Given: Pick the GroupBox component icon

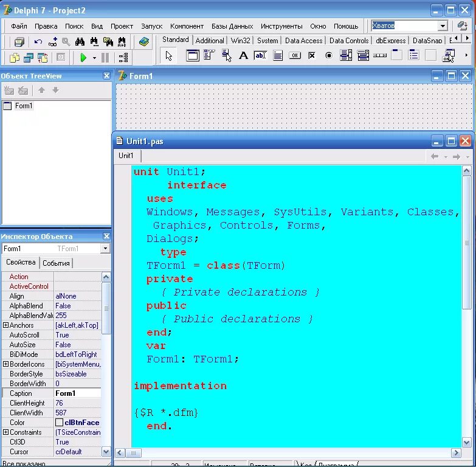Looking at the screenshot, I should coord(397,55).
